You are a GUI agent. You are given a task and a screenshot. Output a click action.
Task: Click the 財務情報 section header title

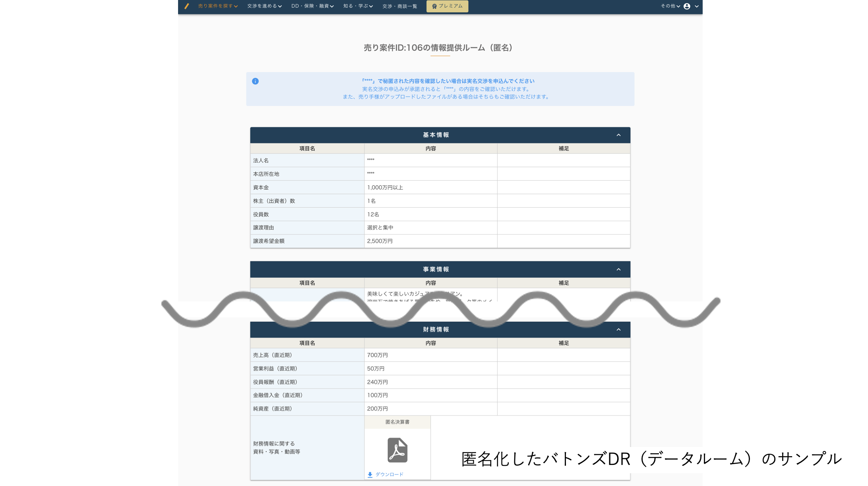pyautogui.click(x=436, y=329)
